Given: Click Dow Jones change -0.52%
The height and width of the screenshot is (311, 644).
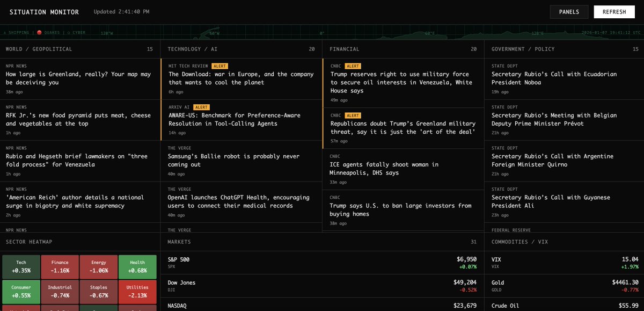Looking at the screenshot, I should (x=468, y=290).
